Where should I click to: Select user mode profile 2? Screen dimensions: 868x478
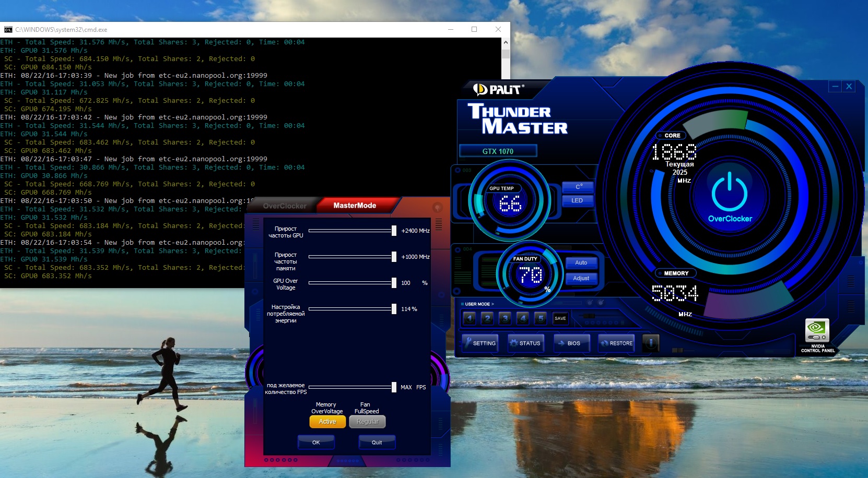[487, 318]
